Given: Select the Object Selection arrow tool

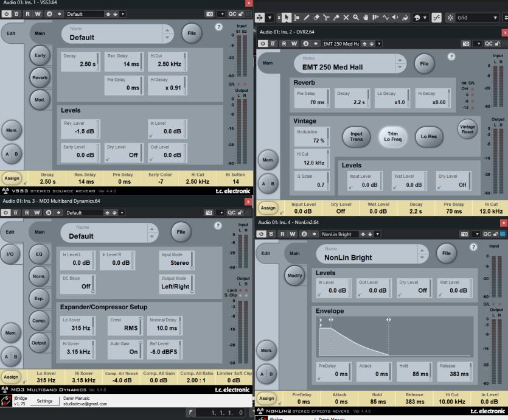Looking at the screenshot, I should (x=287, y=18).
